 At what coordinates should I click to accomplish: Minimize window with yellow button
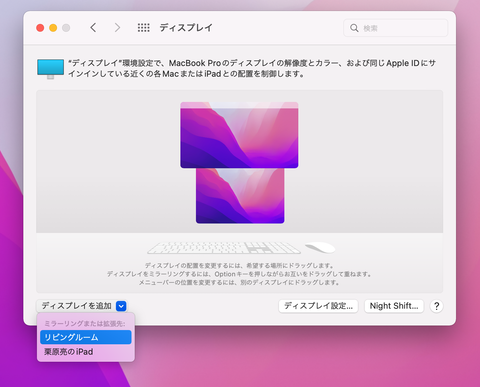53,28
